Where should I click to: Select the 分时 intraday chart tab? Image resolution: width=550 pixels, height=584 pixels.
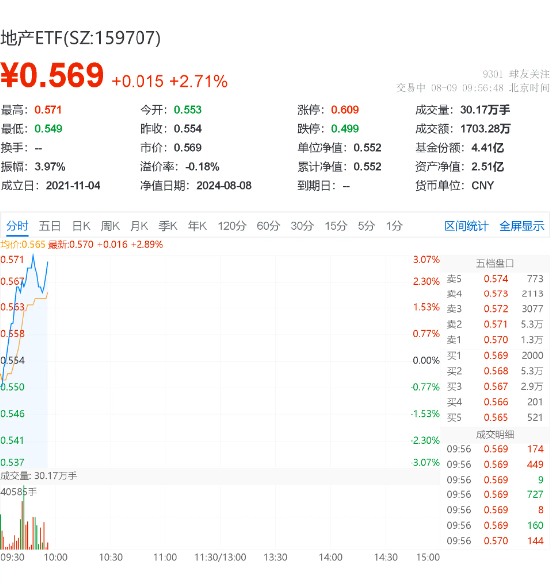pos(17,226)
